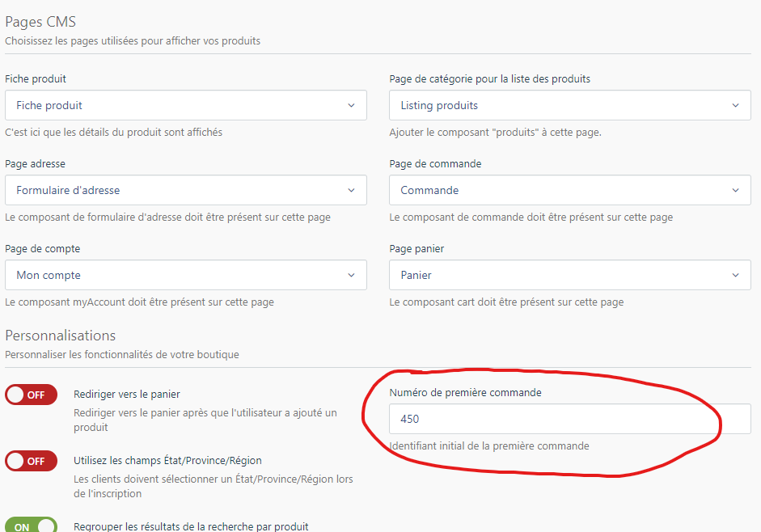The height and width of the screenshot is (532, 761).
Task: Click the dropdown arrow of the Commande selector
Action: [x=736, y=190]
